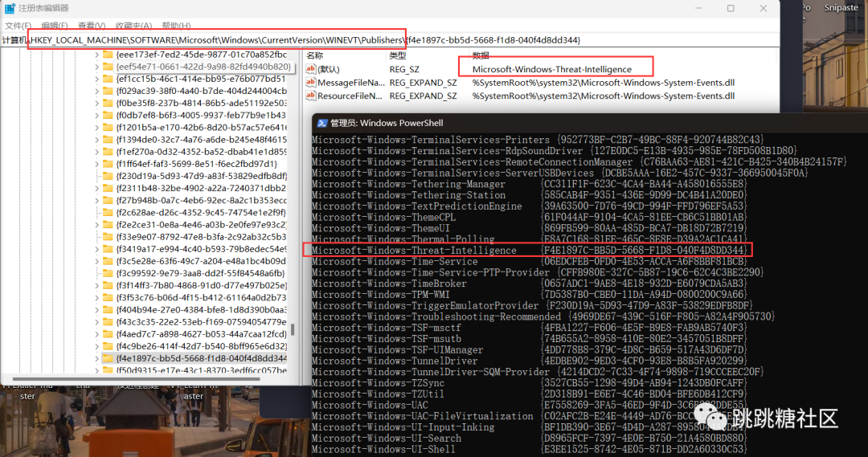This screenshot has width=868, height=457.
Task: Open the 查看(V) menu
Action: 92,26
